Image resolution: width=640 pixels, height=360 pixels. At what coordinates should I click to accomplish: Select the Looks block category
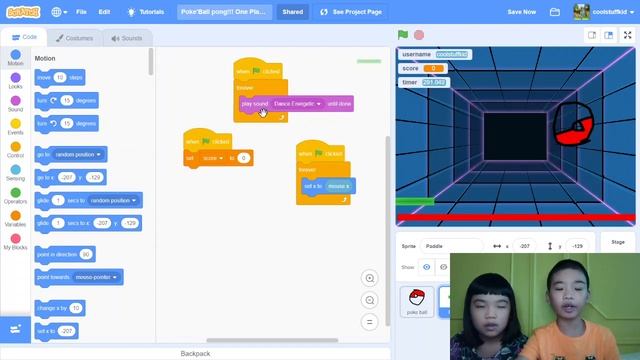click(x=16, y=81)
